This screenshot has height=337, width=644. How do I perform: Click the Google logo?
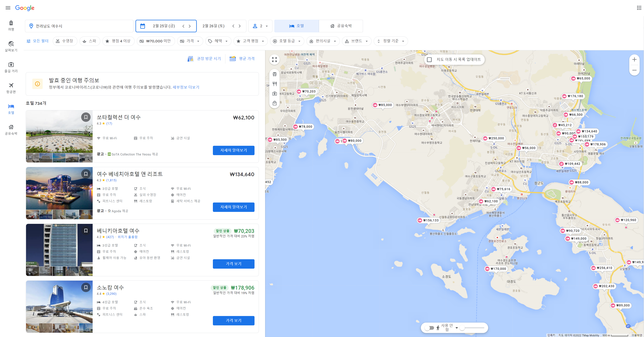pos(25,8)
